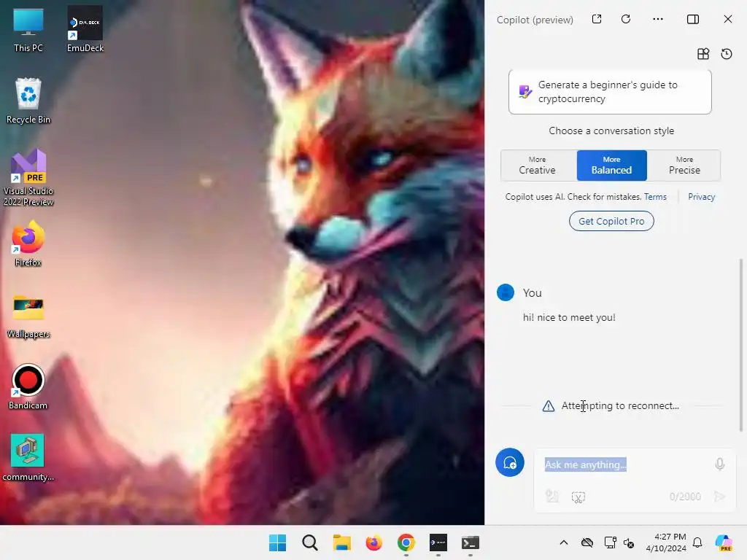This screenshot has width=747, height=560.
Task: Click the 0/2000 character counter
Action: click(x=684, y=497)
